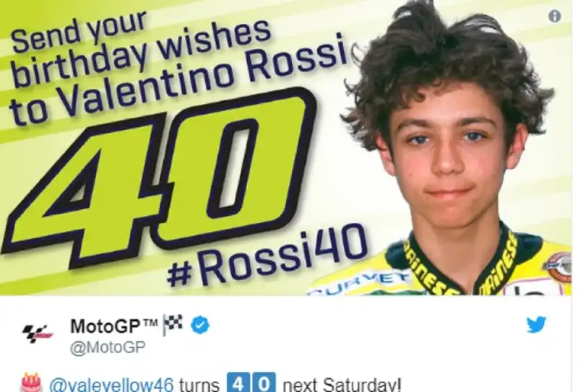Open the @valeyellow46 mention link
This screenshot has height=392, width=578.
click(x=111, y=385)
